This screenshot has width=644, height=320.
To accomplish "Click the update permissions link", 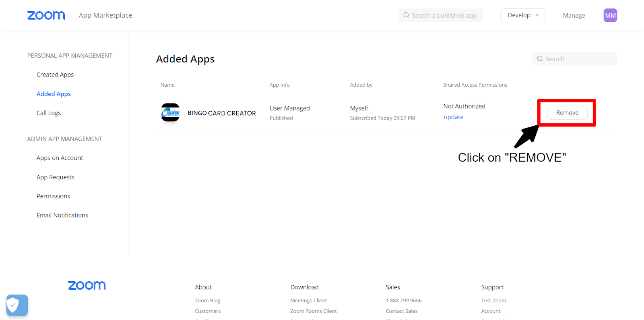I will pos(453,117).
